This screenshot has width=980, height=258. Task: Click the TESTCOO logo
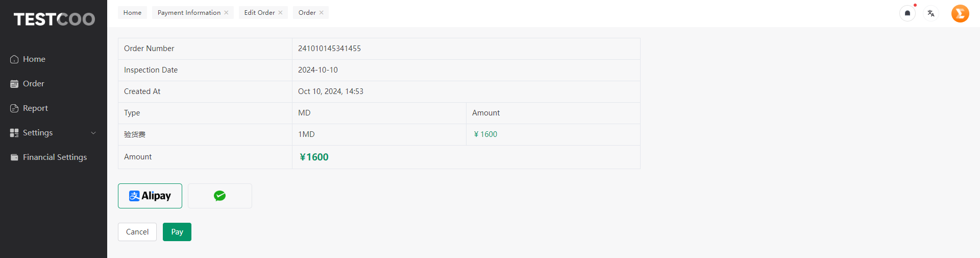tap(54, 19)
